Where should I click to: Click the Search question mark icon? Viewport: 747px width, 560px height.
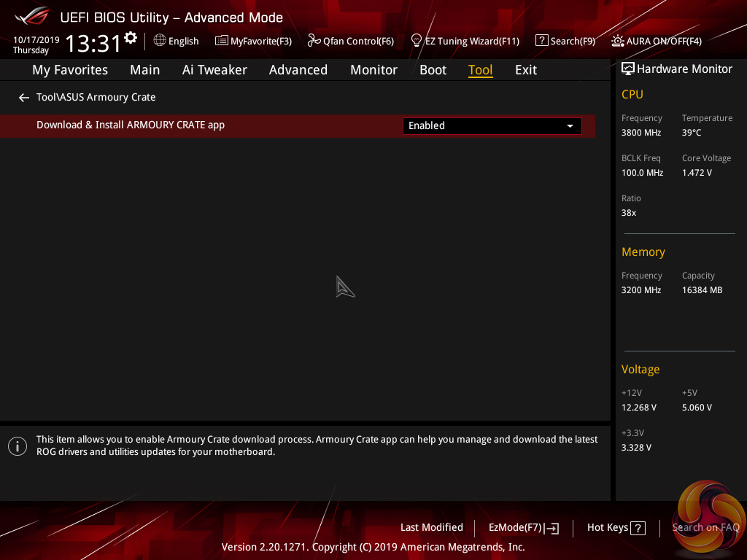pyautogui.click(x=542, y=41)
